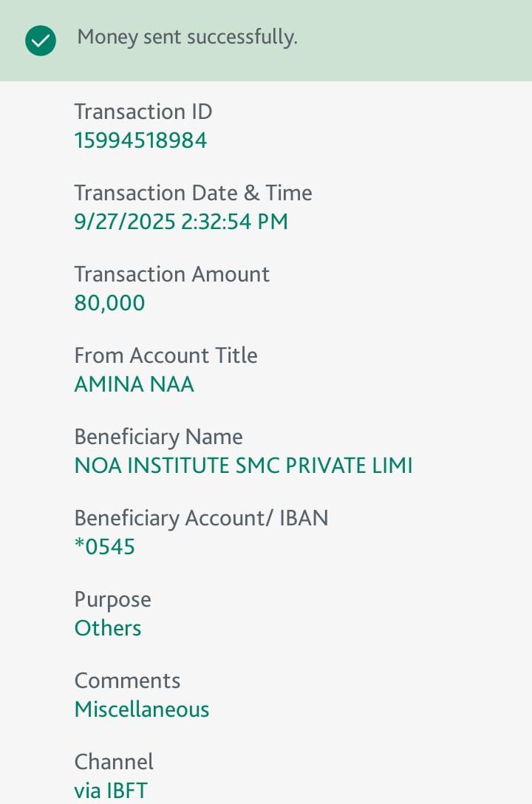Click the green success checkmark icon
This screenshot has height=804, width=532.
[x=41, y=41]
